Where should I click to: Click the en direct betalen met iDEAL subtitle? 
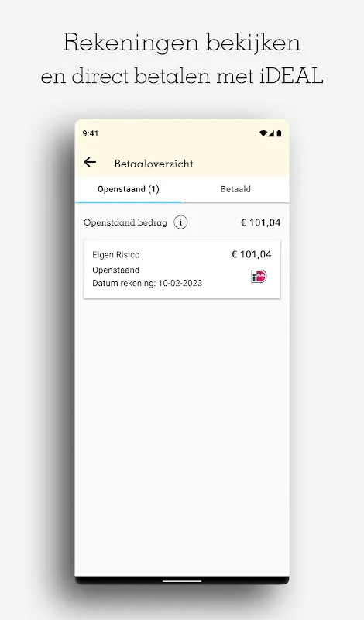(x=182, y=76)
